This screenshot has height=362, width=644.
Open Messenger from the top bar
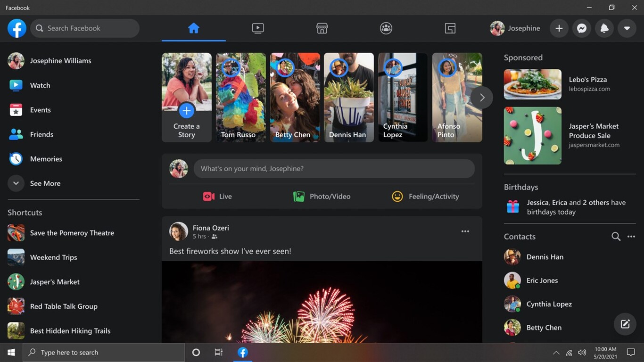[x=581, y=28]
